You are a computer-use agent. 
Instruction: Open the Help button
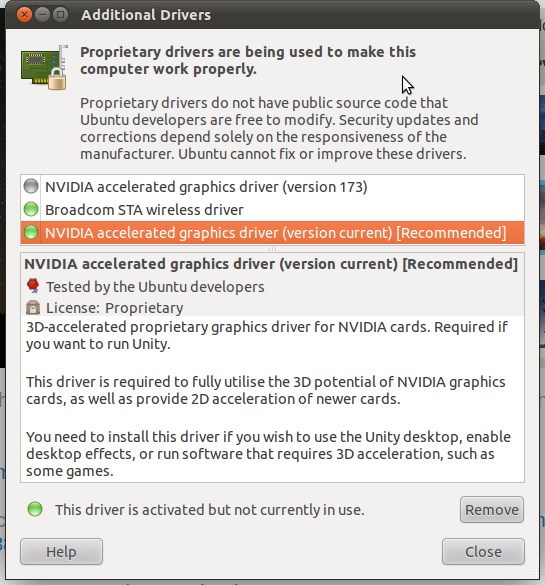pos(61,551)
